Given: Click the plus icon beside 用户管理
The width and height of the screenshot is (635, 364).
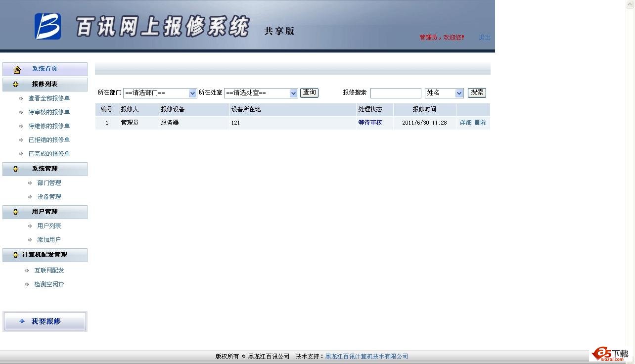Looking at the screenshot, I should click(x=16, y=212).
